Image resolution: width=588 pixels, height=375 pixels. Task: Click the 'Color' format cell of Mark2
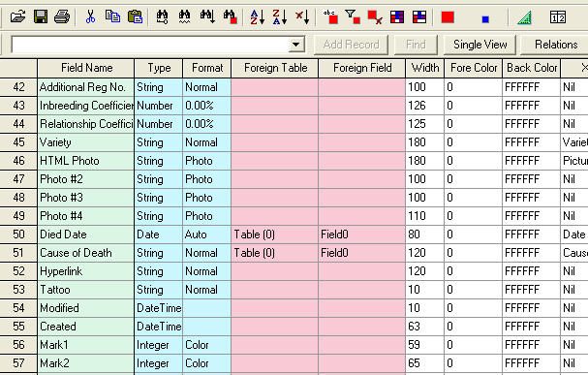click(x=207, y=363)
